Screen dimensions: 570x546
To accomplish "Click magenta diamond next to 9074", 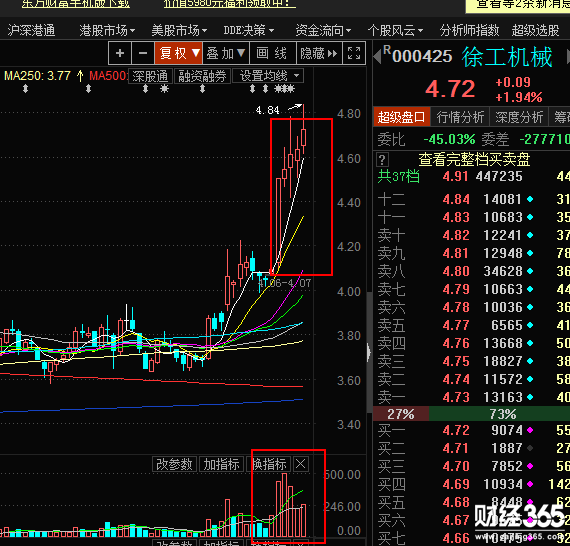I will pos(530,430).
